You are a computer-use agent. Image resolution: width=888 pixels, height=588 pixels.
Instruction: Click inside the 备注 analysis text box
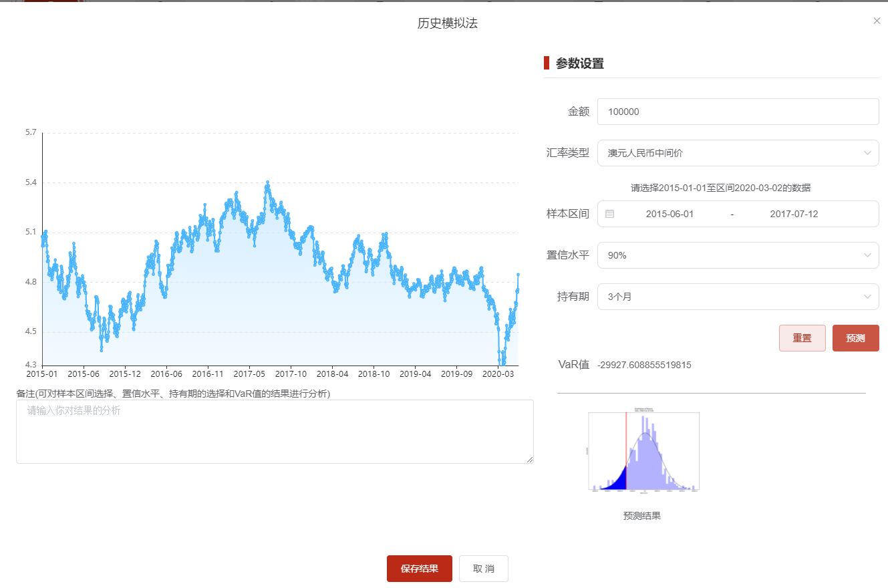(x=274, y=431)
